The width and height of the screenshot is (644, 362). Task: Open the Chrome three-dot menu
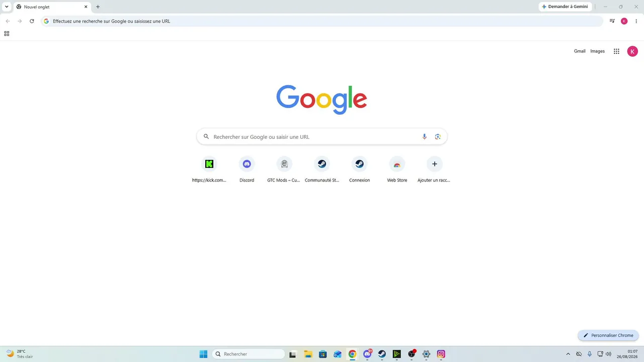coord(636,21)
